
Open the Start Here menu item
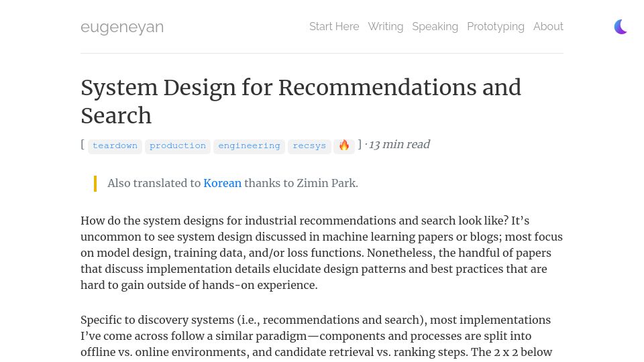point(334,27)
